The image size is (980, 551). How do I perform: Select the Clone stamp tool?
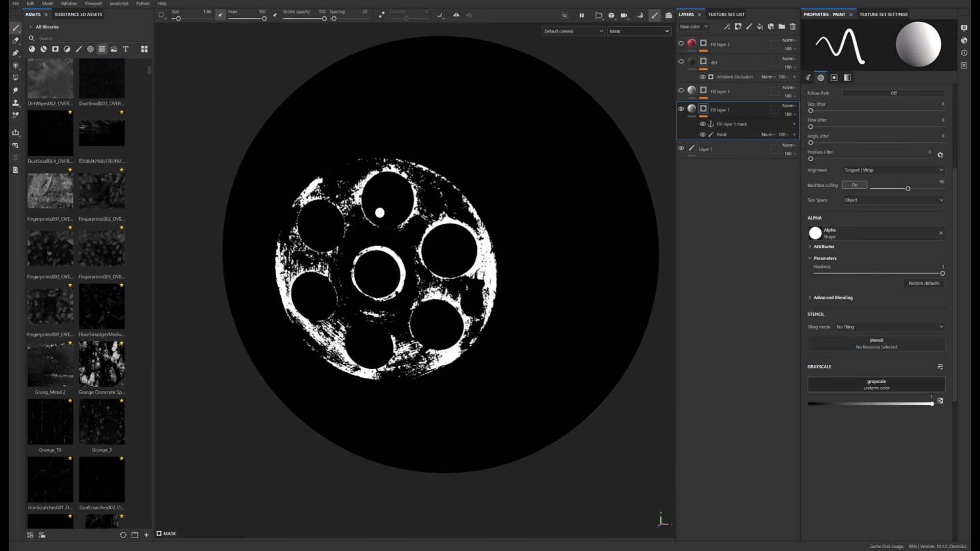16,103
